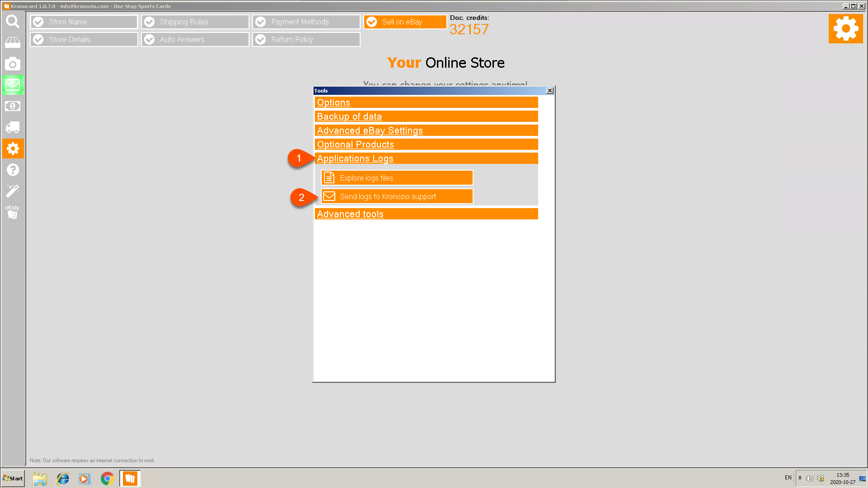Expand Optional Products section
868x488 pixels.
point(426,144)
